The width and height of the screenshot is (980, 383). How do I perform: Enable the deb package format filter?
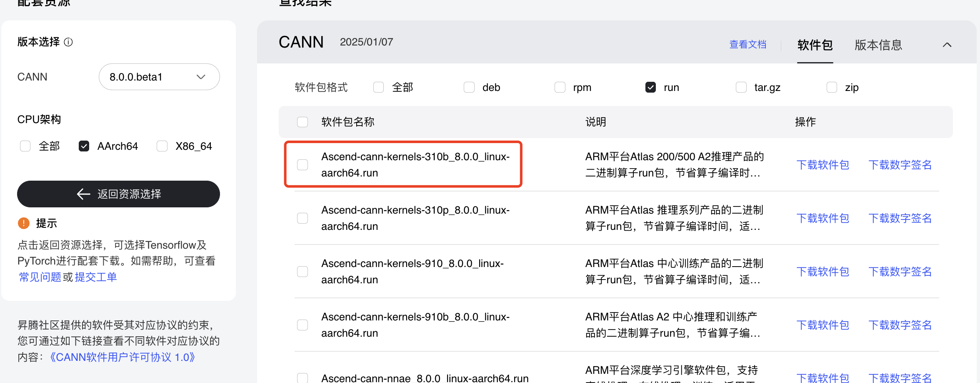tap(469, 87)
